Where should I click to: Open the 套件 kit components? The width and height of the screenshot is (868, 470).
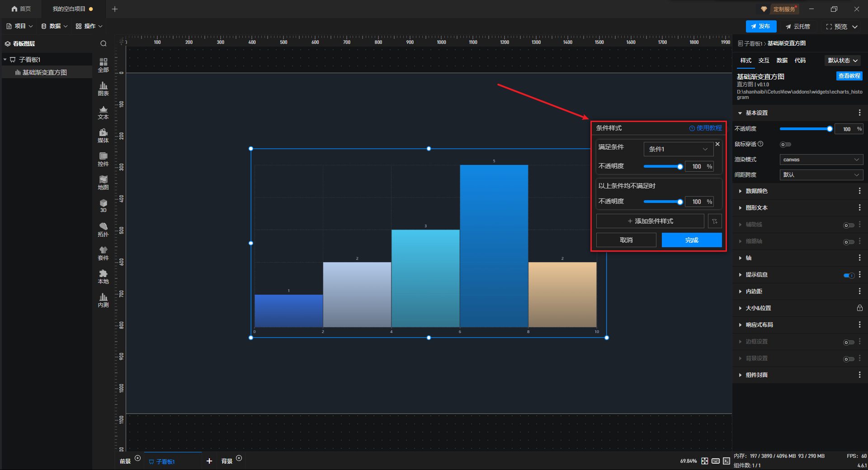104,253
